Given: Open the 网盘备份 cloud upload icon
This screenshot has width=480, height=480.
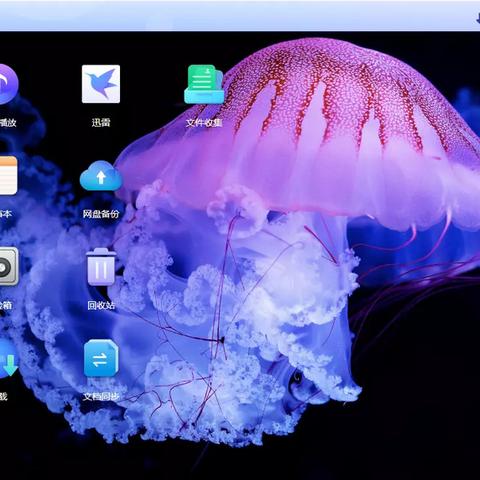Looking at the screenshot, I should click(101, 176).
